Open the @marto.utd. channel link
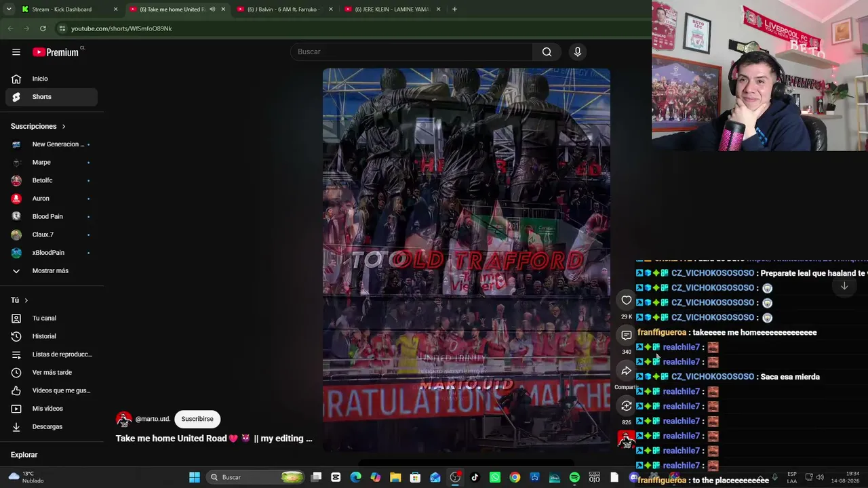Screen dimensions: 868x488 tap(153, 419)
